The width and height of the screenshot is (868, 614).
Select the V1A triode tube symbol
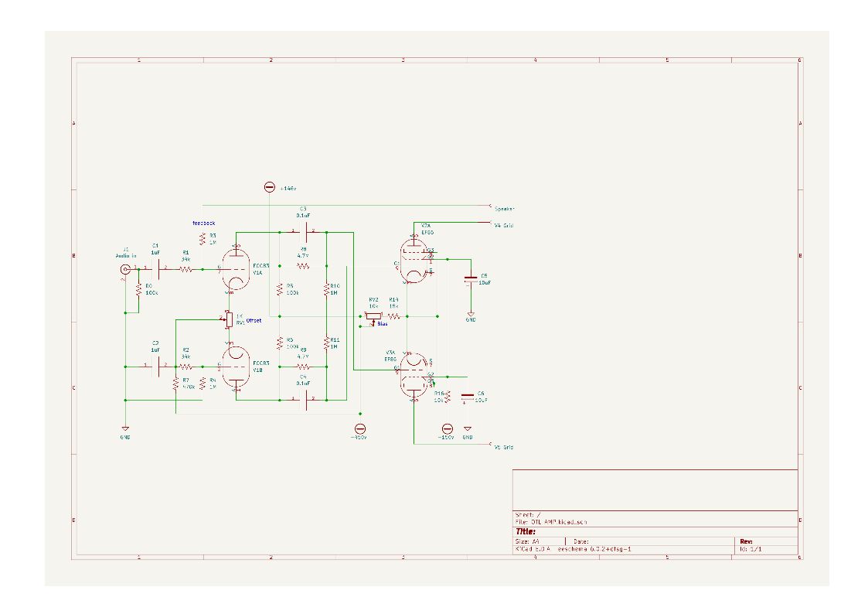(x=237, y=269)
